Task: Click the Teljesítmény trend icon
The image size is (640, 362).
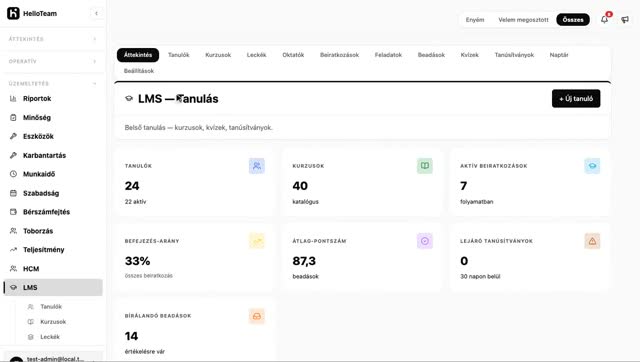Action: click(x=13, y=249)
